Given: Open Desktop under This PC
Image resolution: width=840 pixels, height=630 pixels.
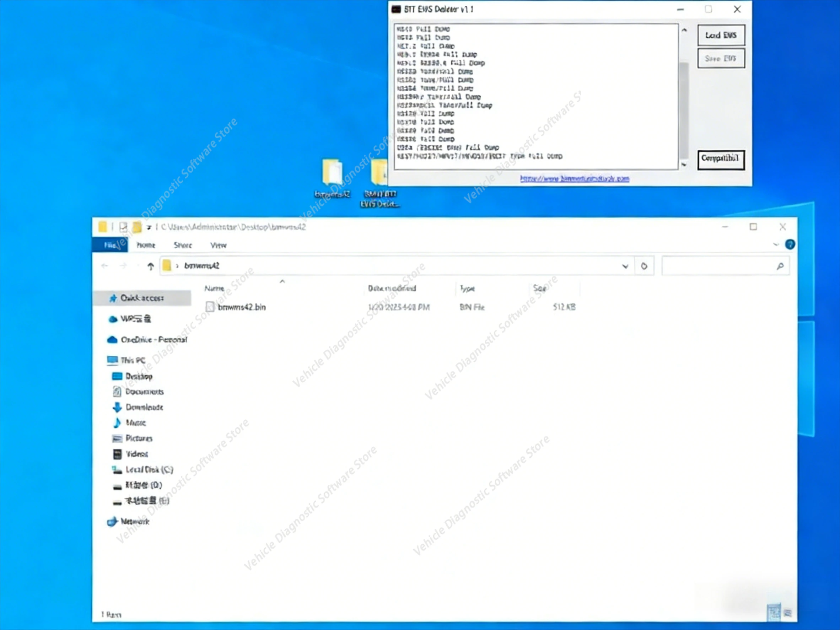Looking at the screenshot, I should click(133, 376).
